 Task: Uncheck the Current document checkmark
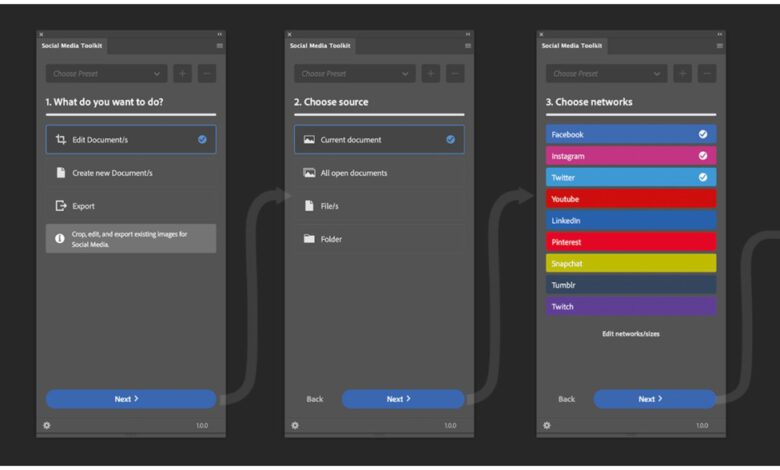[x=450, y=139]
